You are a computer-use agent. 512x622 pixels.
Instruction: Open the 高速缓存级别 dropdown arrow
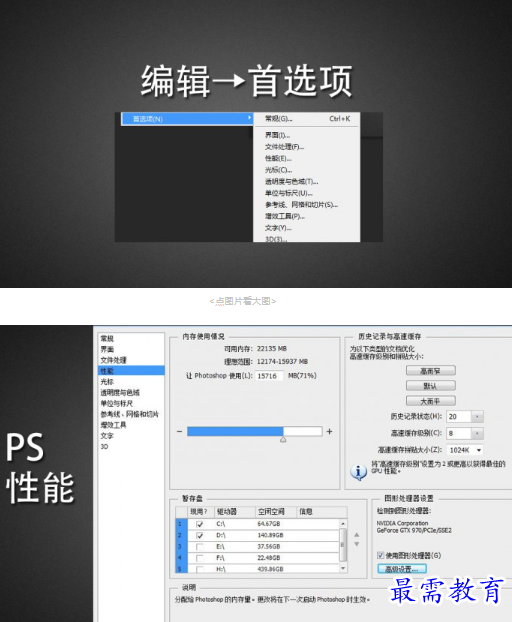477,433
